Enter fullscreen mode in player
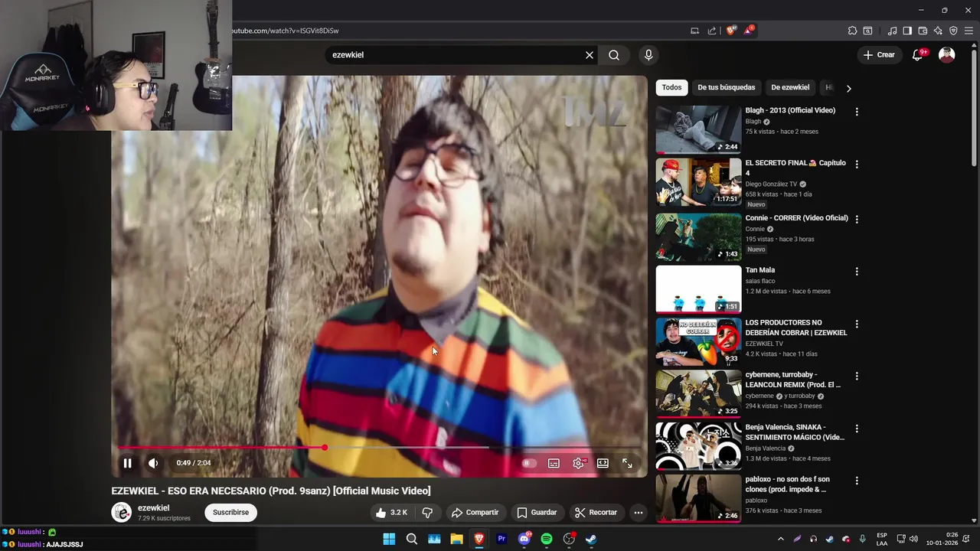Image resolution: width=980 pixels, height=551 pixels. [627, 463]
